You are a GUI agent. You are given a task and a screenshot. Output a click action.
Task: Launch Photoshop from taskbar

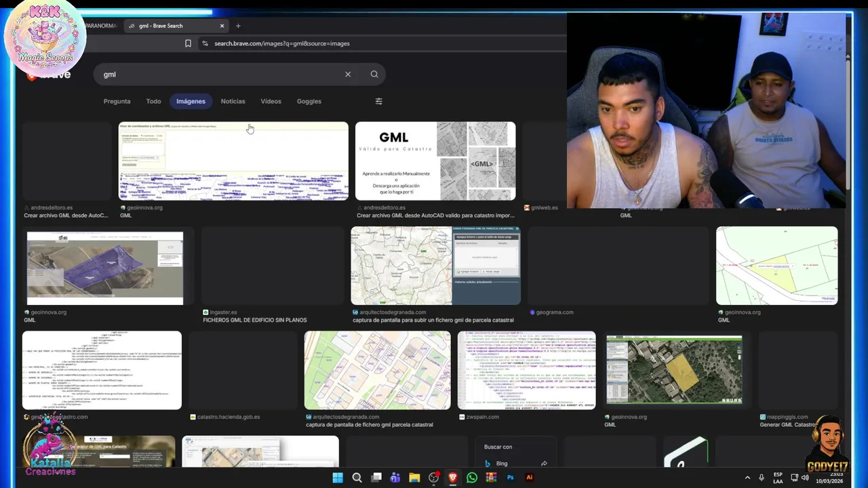coord(511,478)
